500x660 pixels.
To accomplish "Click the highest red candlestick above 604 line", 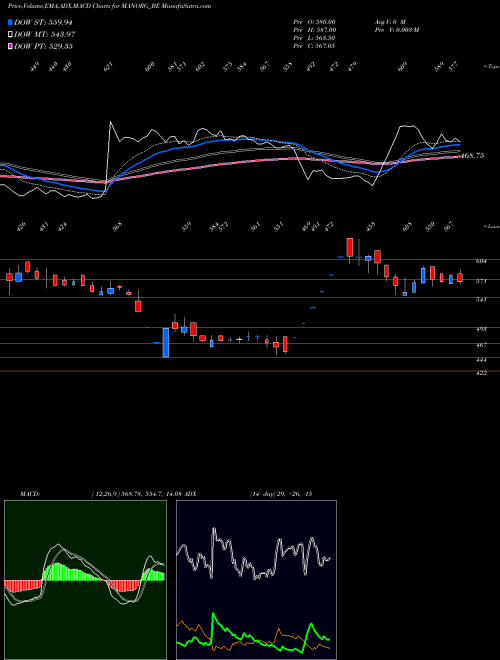I will [x=349, y=248].
